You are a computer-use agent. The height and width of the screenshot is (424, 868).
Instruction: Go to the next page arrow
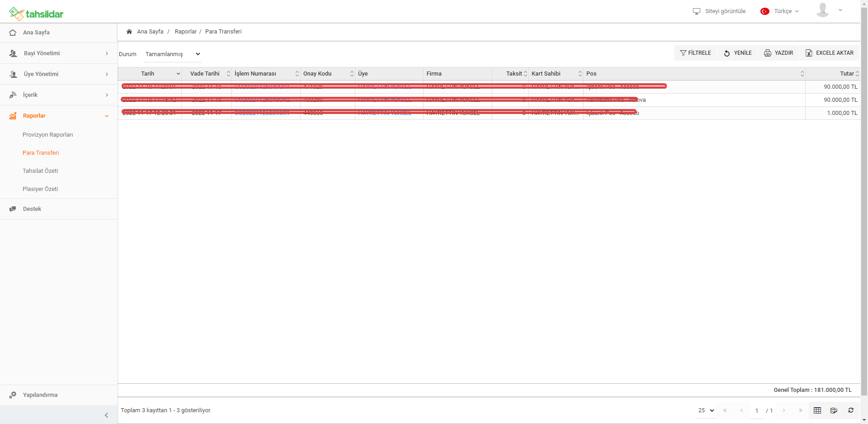(784, 410)
